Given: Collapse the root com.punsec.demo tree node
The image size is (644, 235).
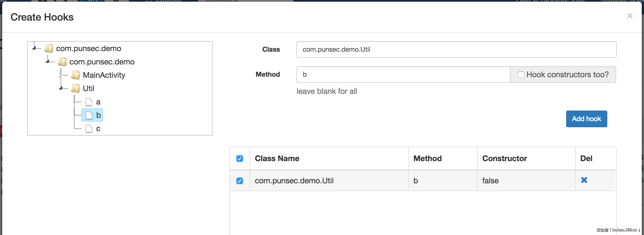Looking at the screenshot, I should click(x=34, y=48).
